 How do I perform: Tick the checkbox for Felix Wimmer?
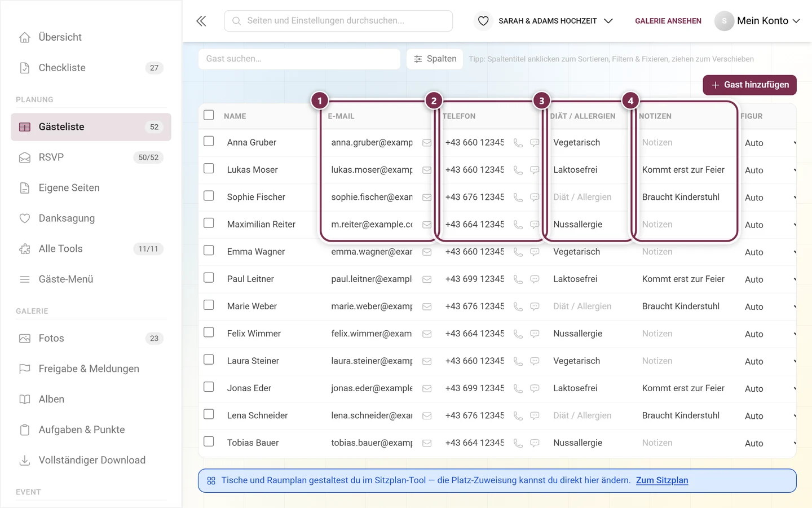click(209, 332)
